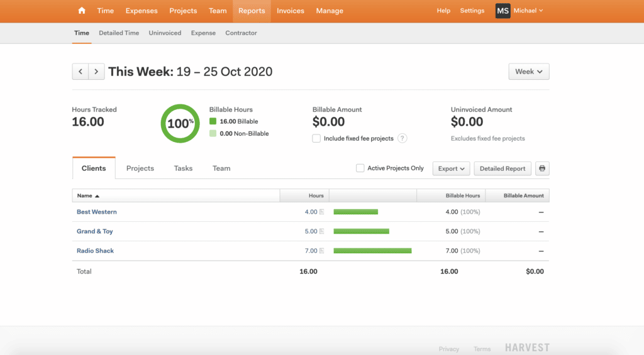Open the Week period dropdown
The image size is (644, 355).
[528, 72]
